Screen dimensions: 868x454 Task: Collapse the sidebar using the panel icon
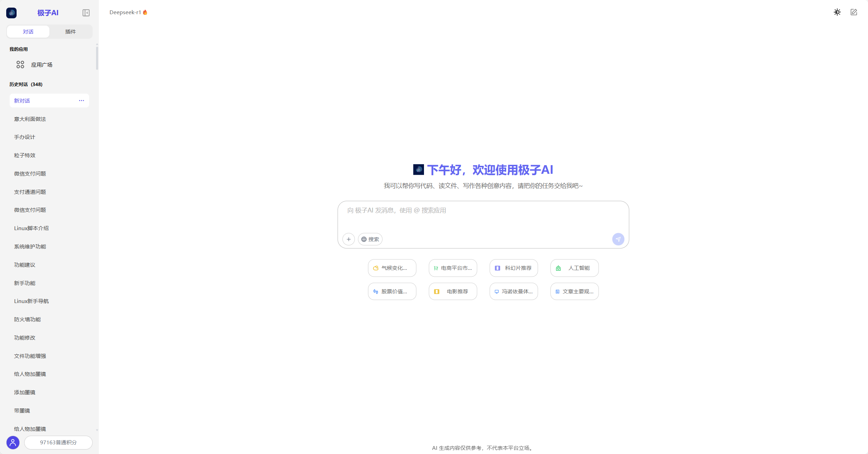(86, 13)
